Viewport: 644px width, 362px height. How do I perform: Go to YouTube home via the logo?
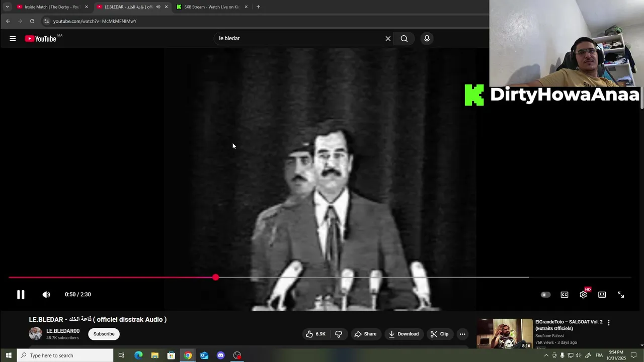click(41, 39)
